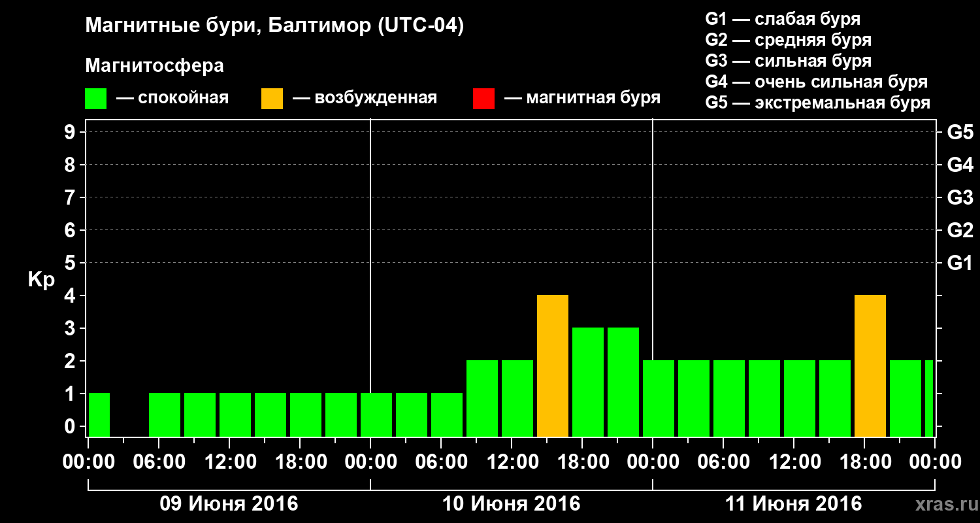Select the isolated first green bar at 00:00, 09 Июня
This screenshot has height=523, width=980.
tap(99, 415)
